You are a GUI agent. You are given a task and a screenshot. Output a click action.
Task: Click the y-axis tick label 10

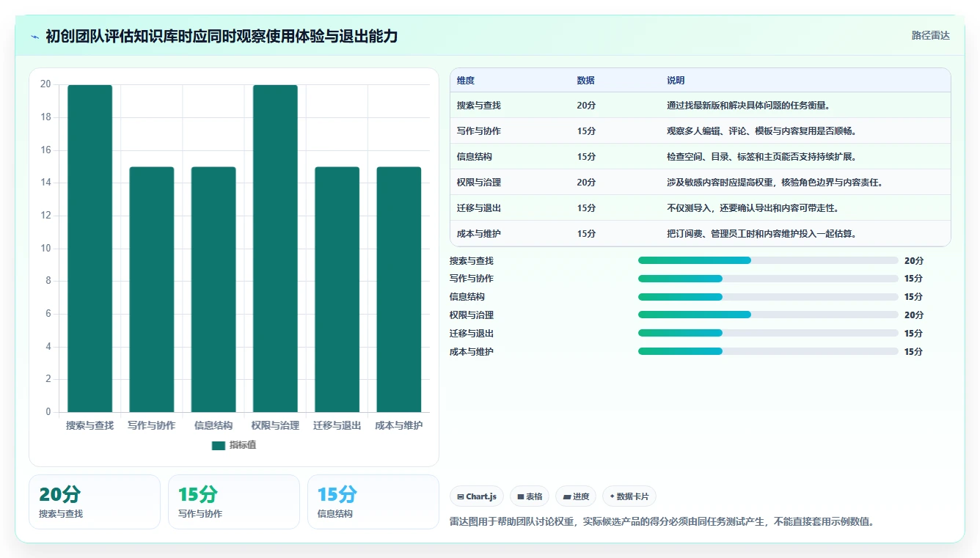point(45,249)
